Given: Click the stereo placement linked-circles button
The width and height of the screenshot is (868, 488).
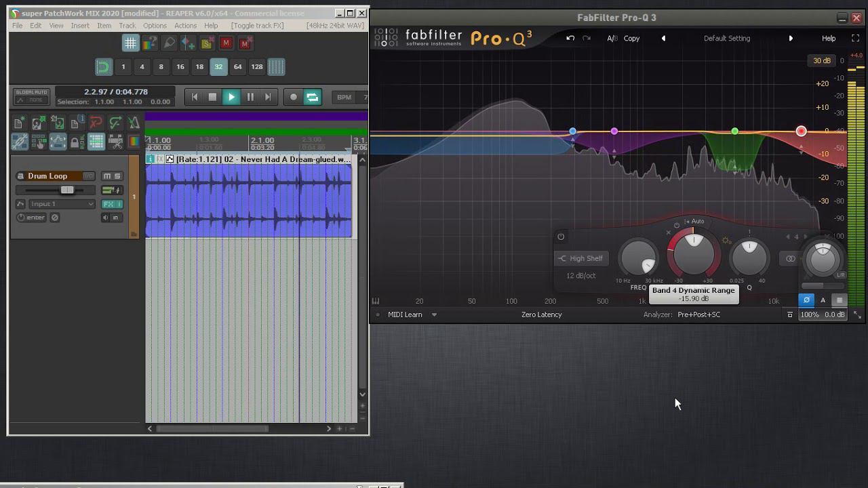Looking at the screenshot, I should tap(791, 258).
